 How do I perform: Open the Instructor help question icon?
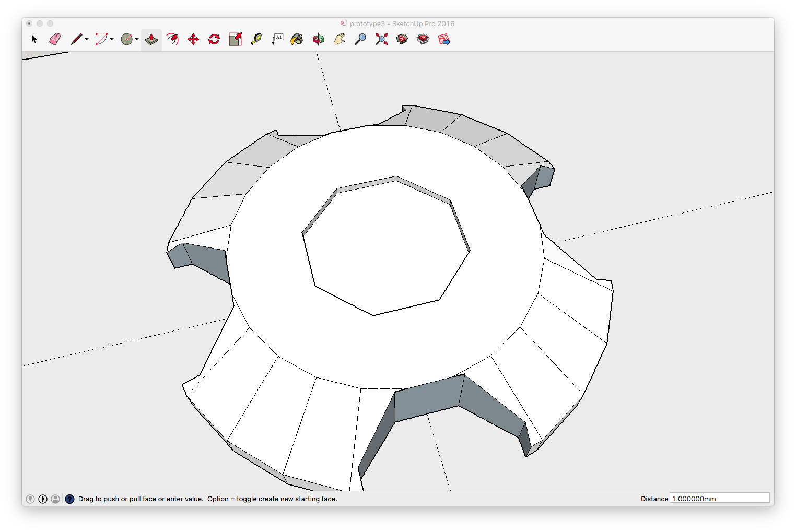(69, 499)
